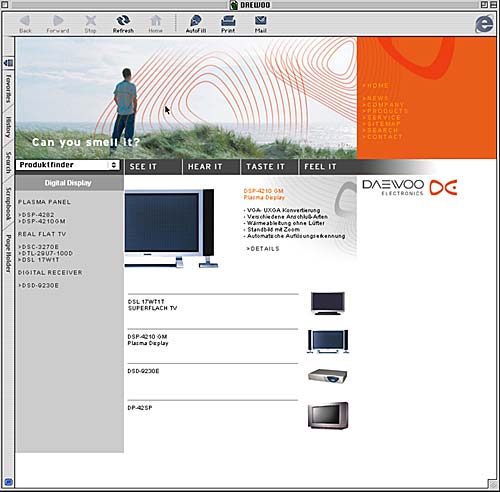This screenshot has width=500, height=492.
Task: Click the SITEMAP link in the orange menu
Action: point(382,124)
